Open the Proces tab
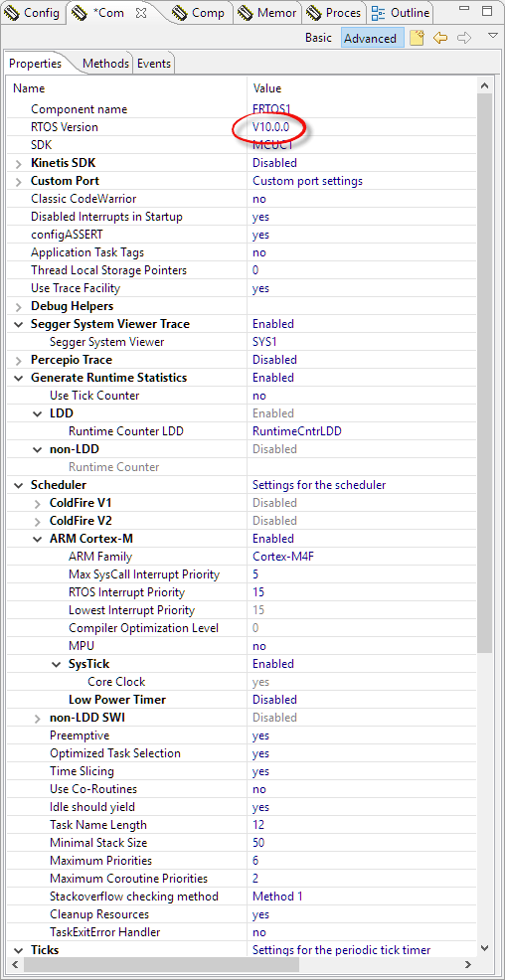Image resolution: width=505 pixels, height=980 pixels. tap(334, 13)
